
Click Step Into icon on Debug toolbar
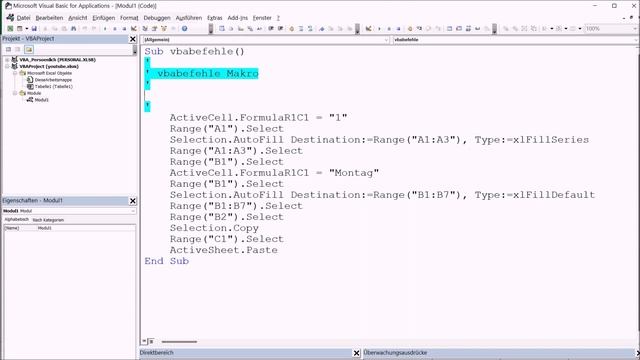coord(419,29)
